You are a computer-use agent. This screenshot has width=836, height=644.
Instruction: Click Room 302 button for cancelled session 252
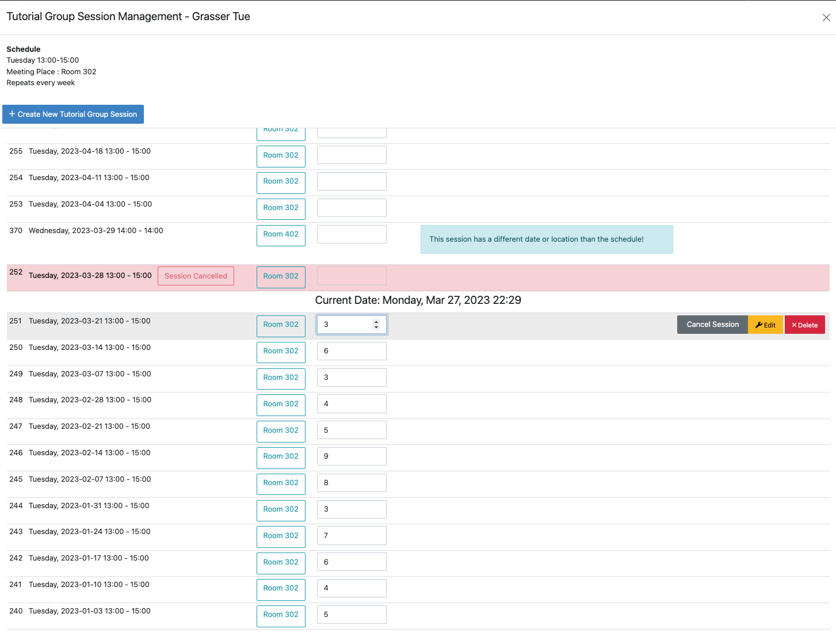pos(281,277)
